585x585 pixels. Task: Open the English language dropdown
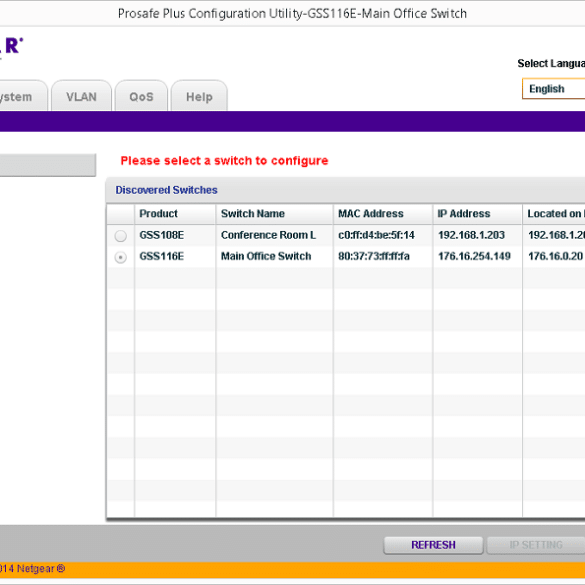(554, 89)
